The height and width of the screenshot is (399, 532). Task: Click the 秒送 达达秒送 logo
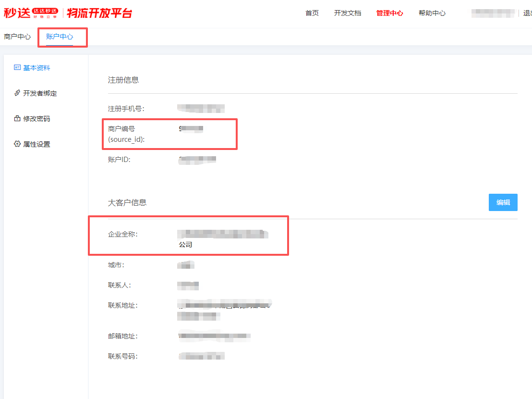click(x=31, y=13)
